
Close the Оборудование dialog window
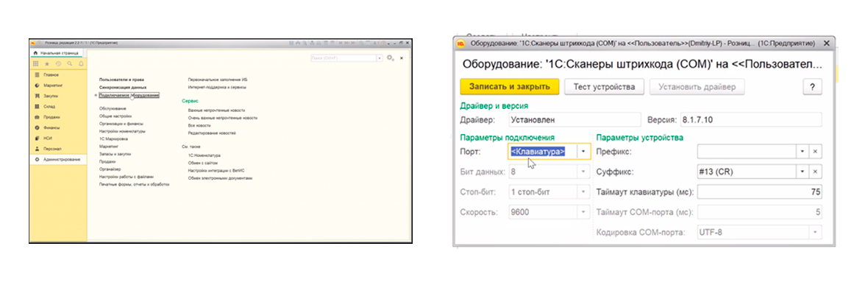(827, 43)
